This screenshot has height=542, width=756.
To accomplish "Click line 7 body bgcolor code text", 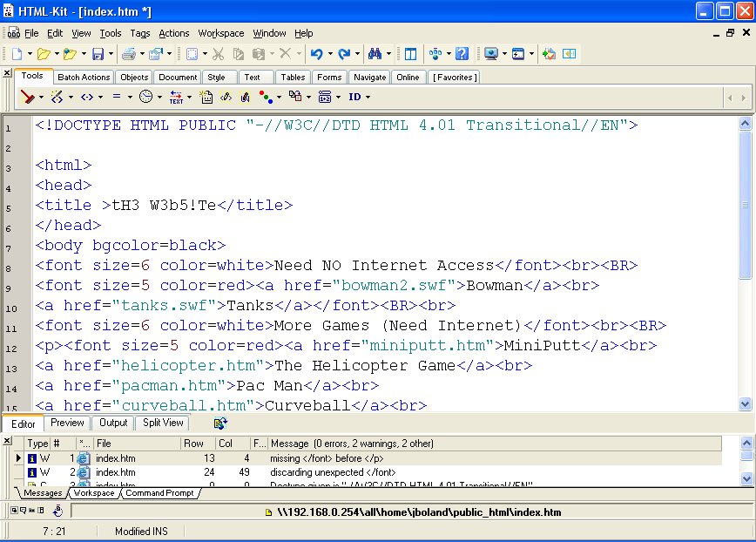I will click(130, 246).
